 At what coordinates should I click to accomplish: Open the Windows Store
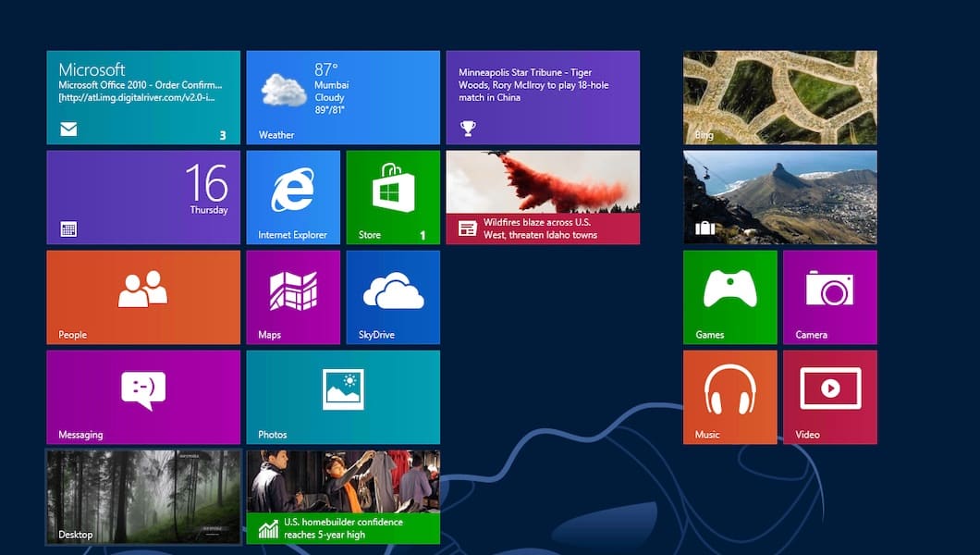pos(393,196)
